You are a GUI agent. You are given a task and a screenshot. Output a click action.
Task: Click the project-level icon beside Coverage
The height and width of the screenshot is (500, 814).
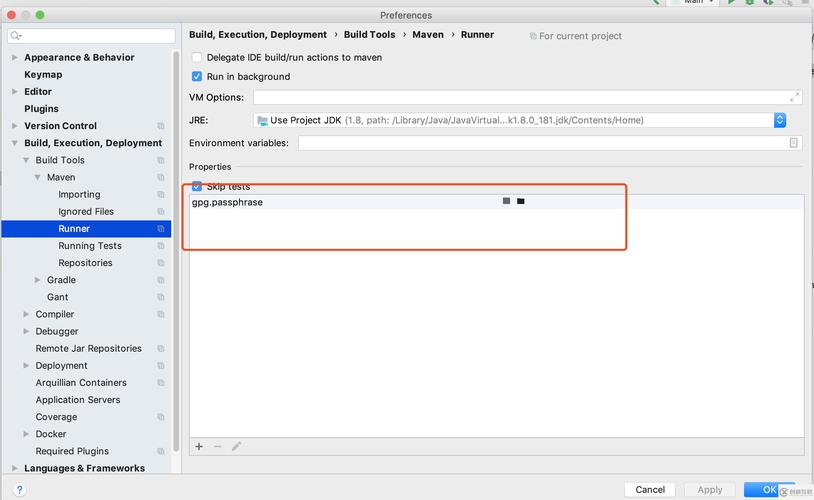(x=161, y=417)
